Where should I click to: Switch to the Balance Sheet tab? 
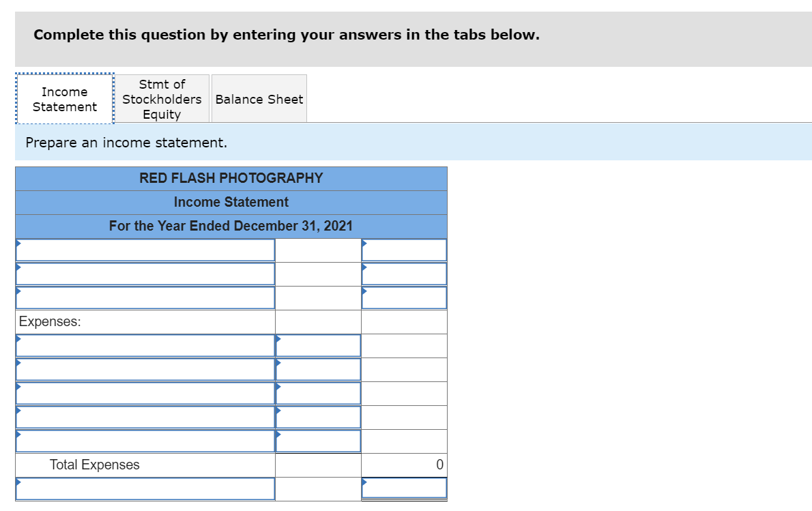tap(259, 98)
